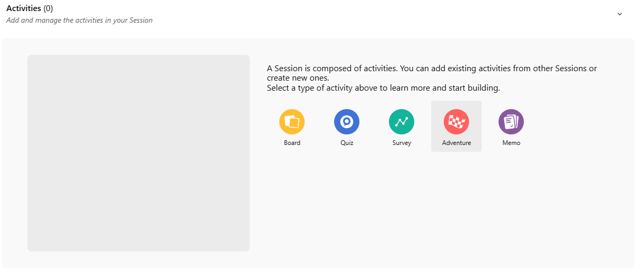644x272 pixels.
Task: Collapse the Activities section chevron
Action: tap(620, 14)
